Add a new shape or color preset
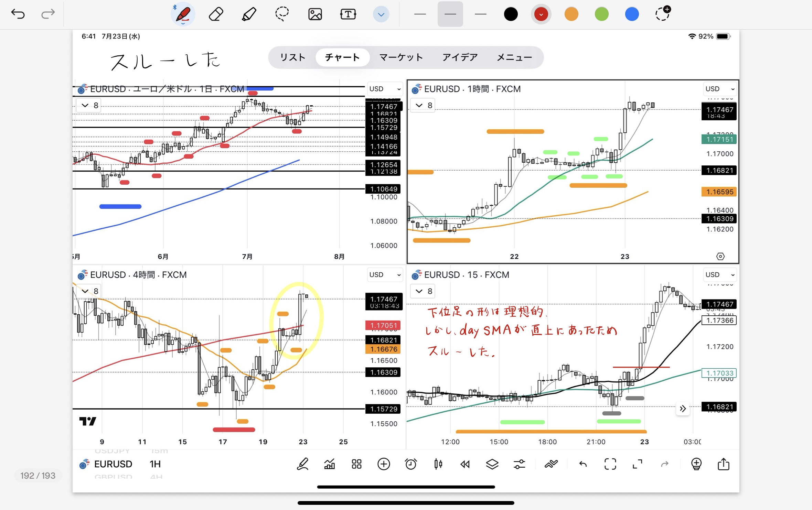The width and height of the screenshot is (812, 510). (663, 14)
